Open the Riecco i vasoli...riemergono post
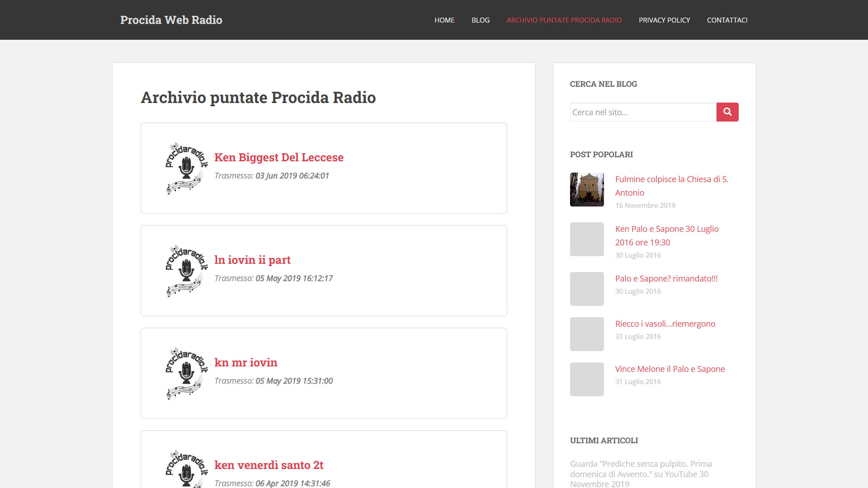This screenshot has width=868, height=488. [x=665, y=324]
